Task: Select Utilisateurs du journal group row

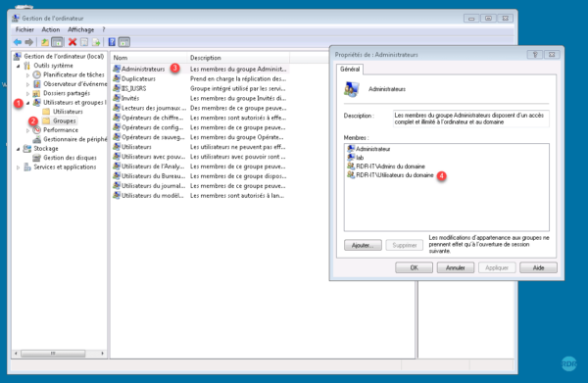Action: coord(201,186)
